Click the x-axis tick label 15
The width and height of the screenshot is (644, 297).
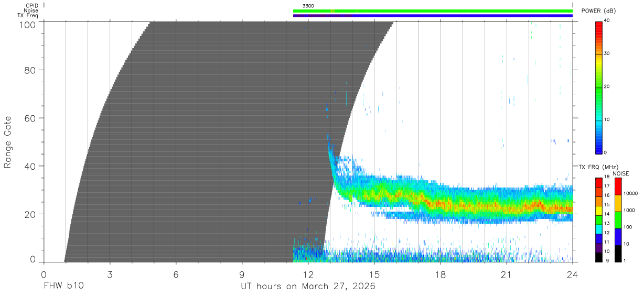374,274
